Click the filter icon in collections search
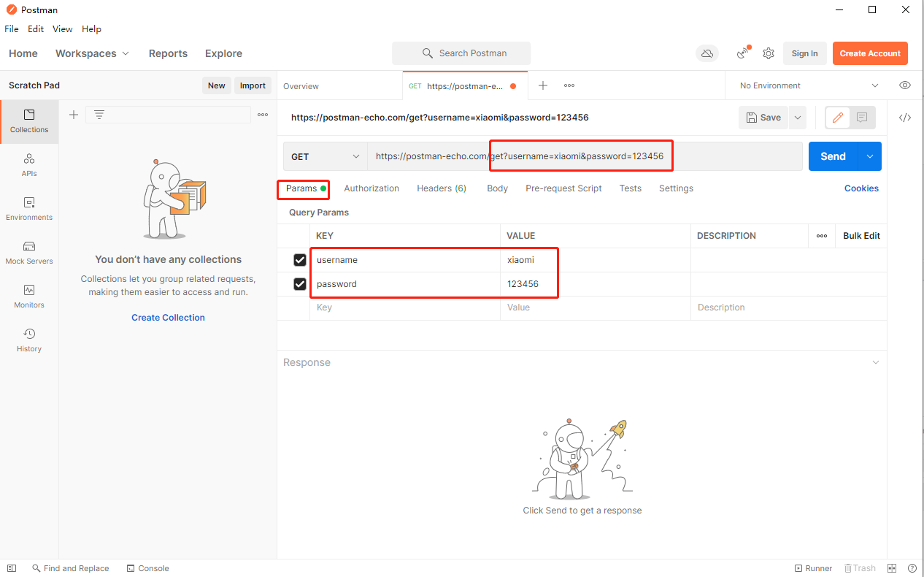924x577 pixels. 99,115
